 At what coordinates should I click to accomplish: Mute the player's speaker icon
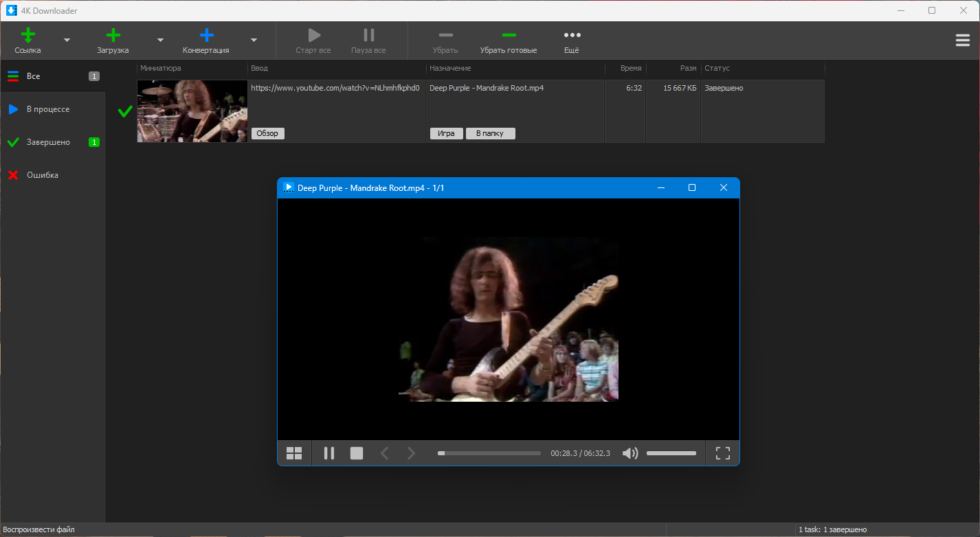tap(630, 453)
